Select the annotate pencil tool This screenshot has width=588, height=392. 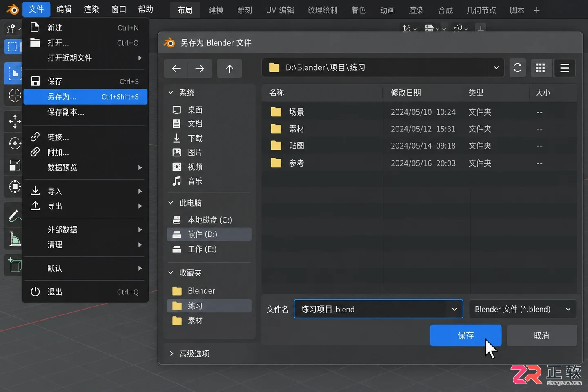point(14,216)
